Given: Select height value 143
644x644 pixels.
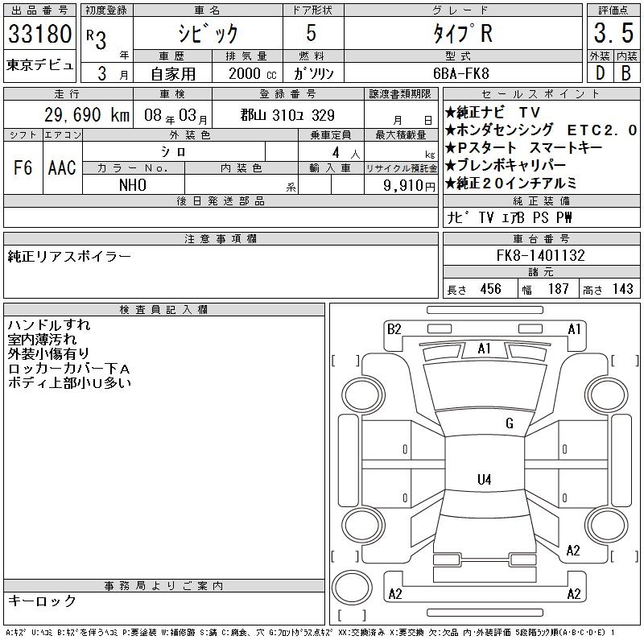Looking at the screenshot, I should pyautogui.click(x=622, y=289).
